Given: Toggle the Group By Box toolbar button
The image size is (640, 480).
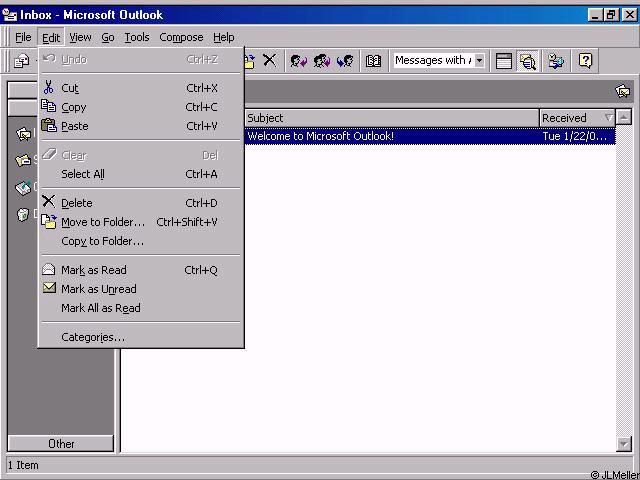Looking at the screenshot, I should [x=504, y=61].
